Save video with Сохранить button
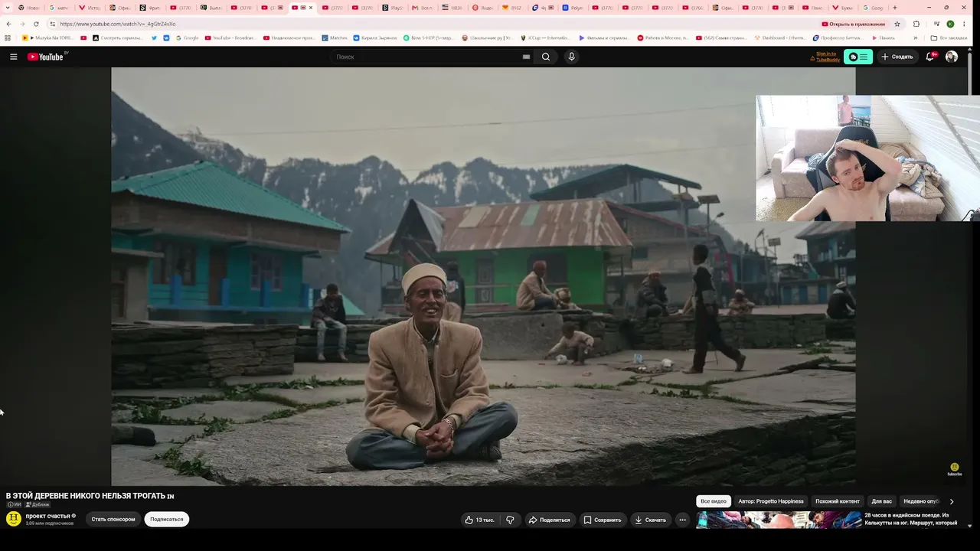The width and height of the screenshot is (980, 551). point(603,520)
